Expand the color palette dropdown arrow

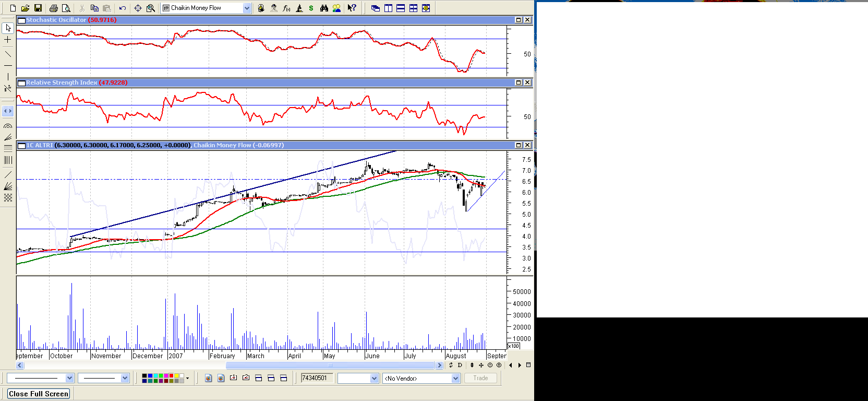(187, 378)
